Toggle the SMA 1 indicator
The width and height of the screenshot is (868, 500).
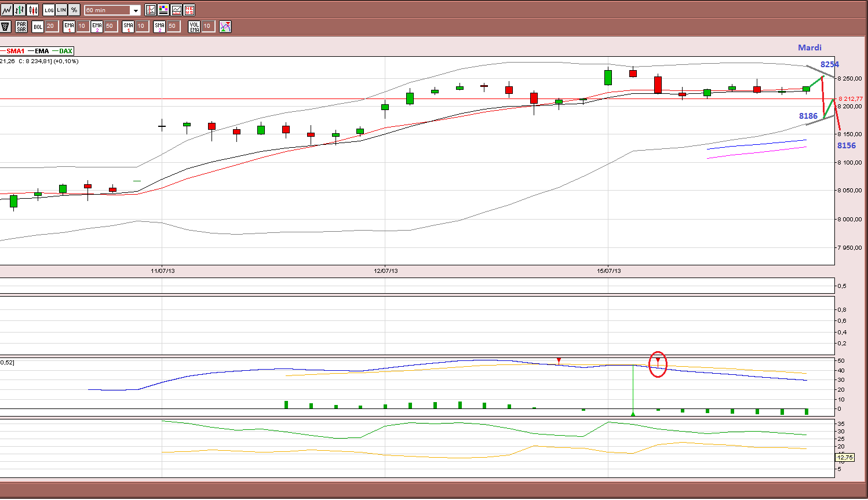128,26
